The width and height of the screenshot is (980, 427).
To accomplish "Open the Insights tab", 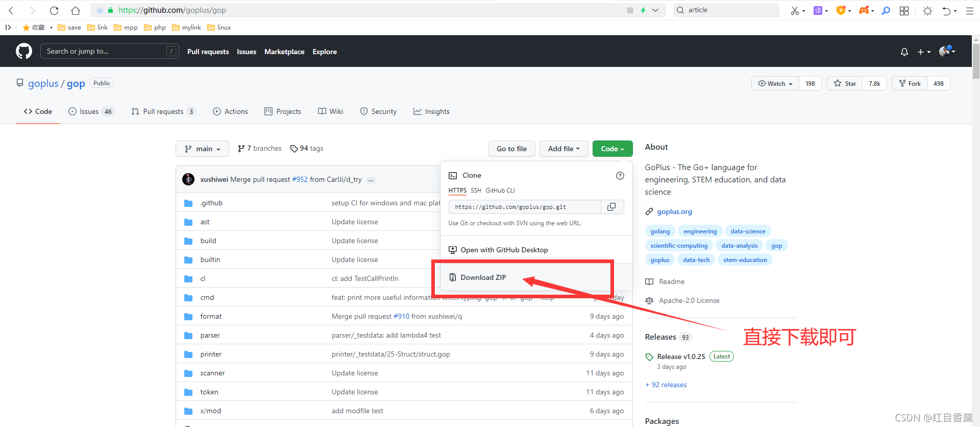I will click(x=431, y=111).
